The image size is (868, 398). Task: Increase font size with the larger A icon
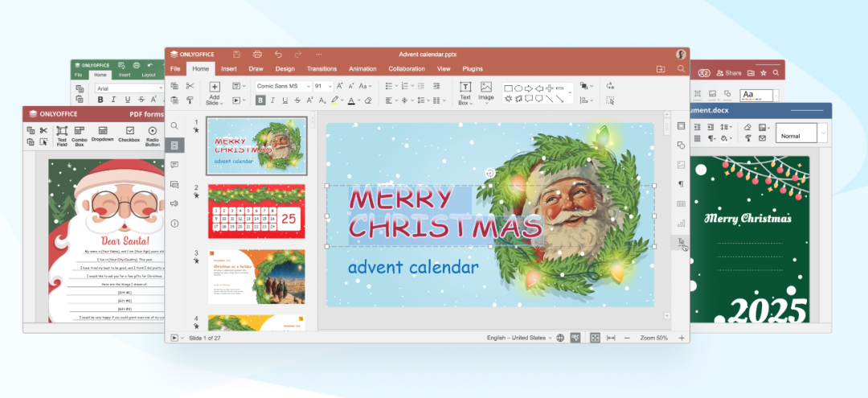[340, 86]
